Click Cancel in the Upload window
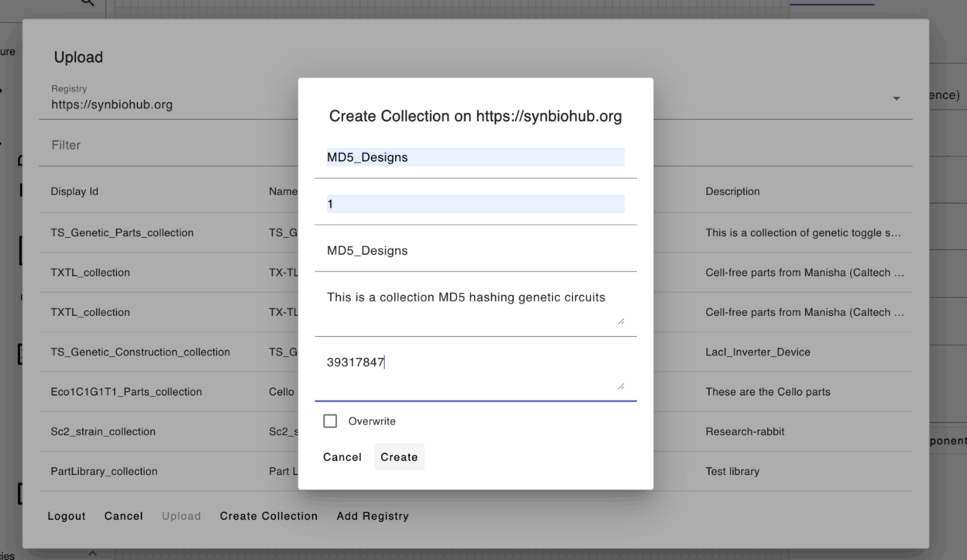The height and width of the screenshot is (560, 967). click(x=124, y=516)
